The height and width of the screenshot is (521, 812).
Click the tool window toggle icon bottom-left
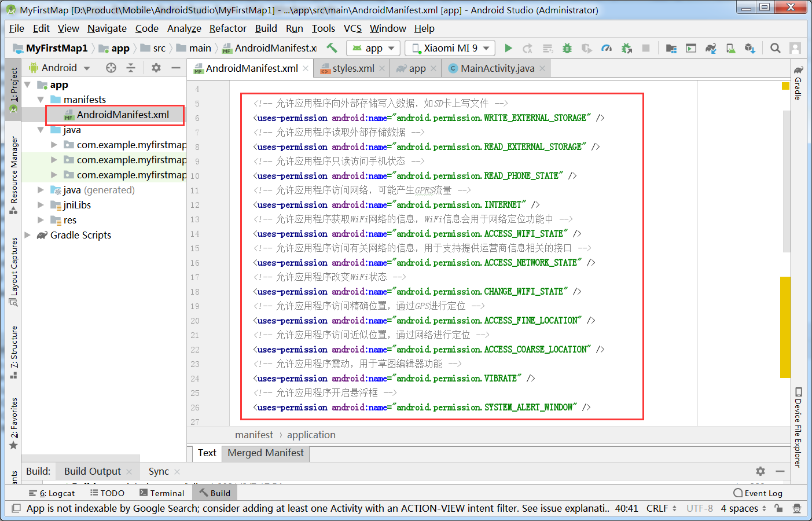[x=16, y=508]
